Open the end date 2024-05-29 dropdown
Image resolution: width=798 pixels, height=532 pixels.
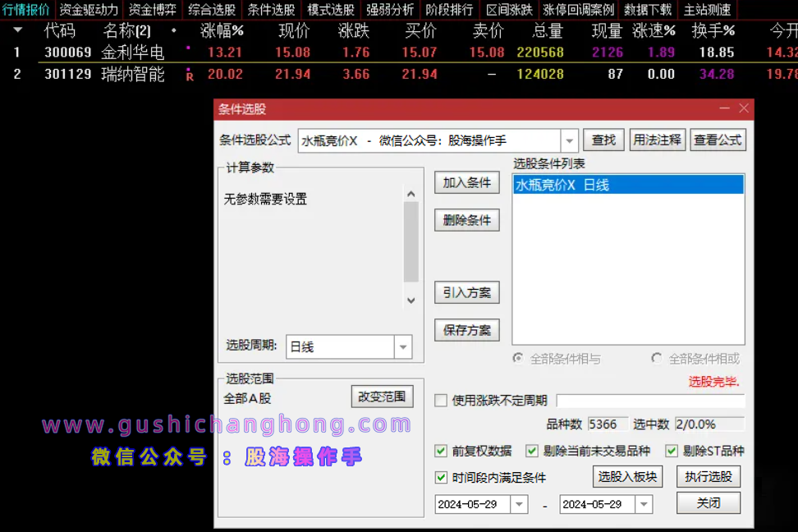point(644,504)
